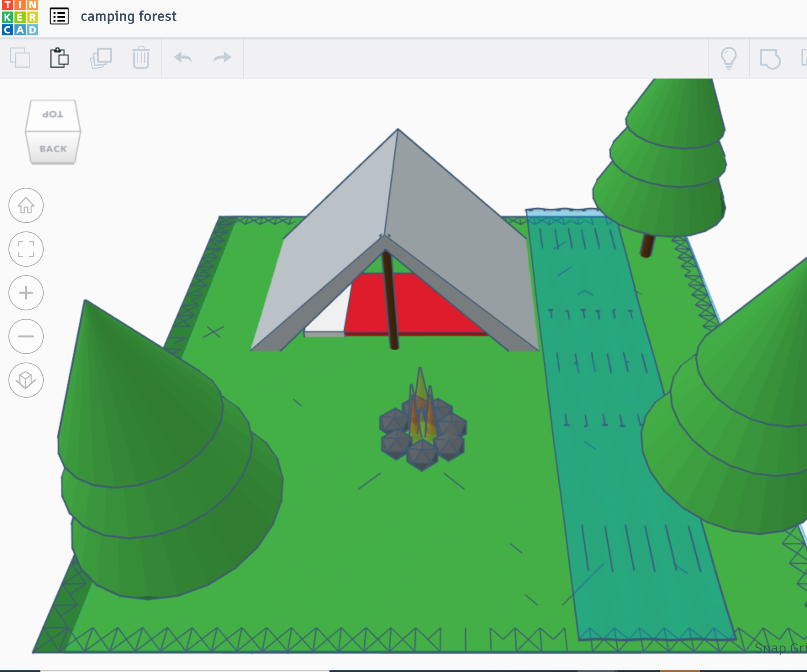The image size is (807, 672).
Task: Open the Notes tool icon
Action: (x=770, y=58)
